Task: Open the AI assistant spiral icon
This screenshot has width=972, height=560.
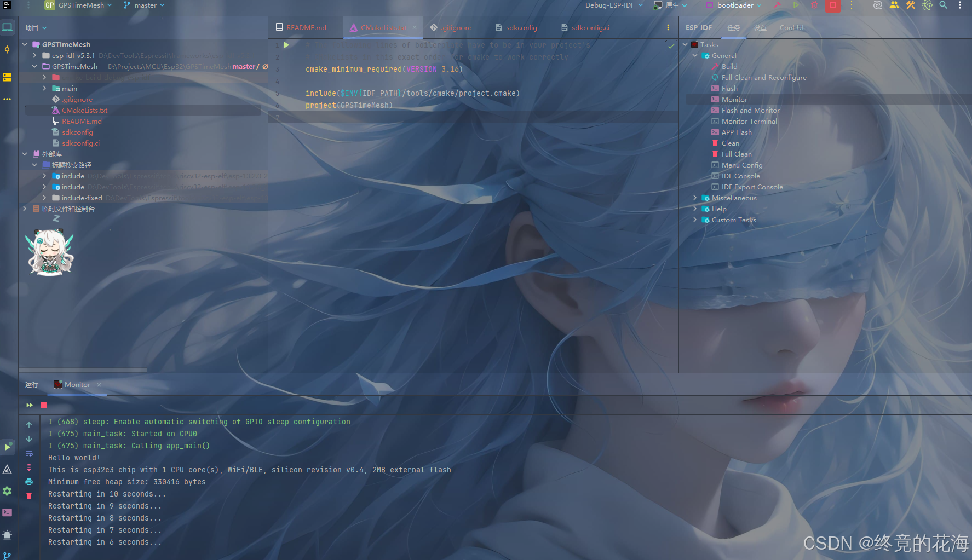Action: pos(878,5)
